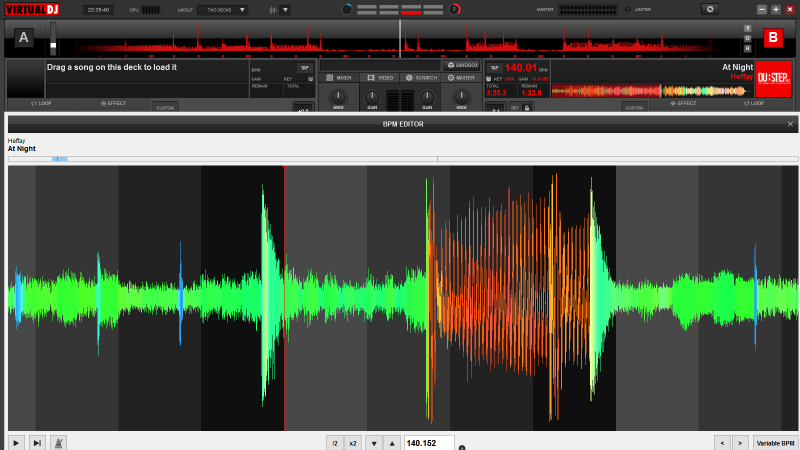The image size is (800, 450).
Task: Open settings gear icon
Action: [x=710, y=9]
